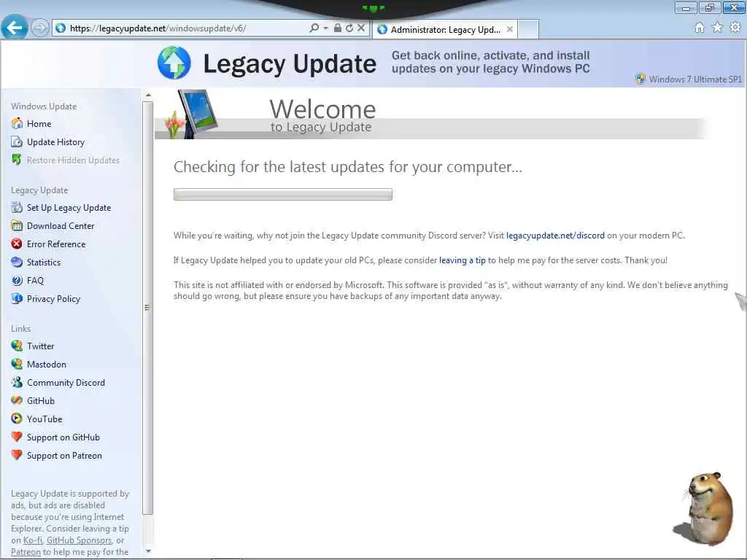This screenshot has width=747, height=560.
Task: Click the Mastodon globe icon
Action: tap(17, 364)
